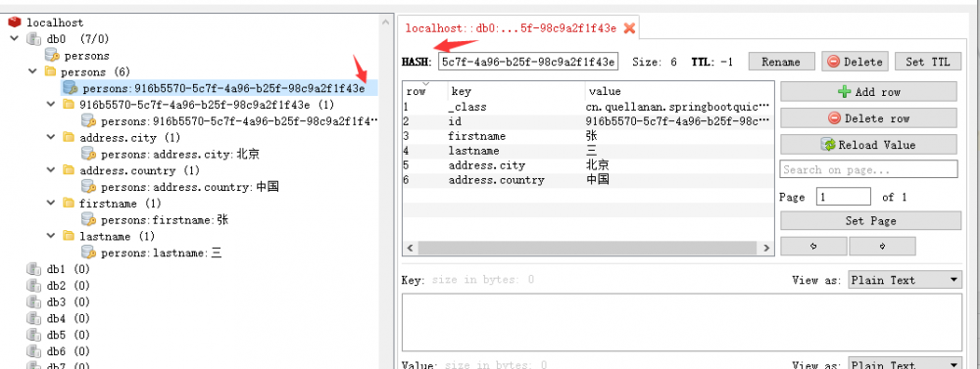This screenshot has height=369, width=980.
Task: Click the Key text area
Action: [681, 321]
